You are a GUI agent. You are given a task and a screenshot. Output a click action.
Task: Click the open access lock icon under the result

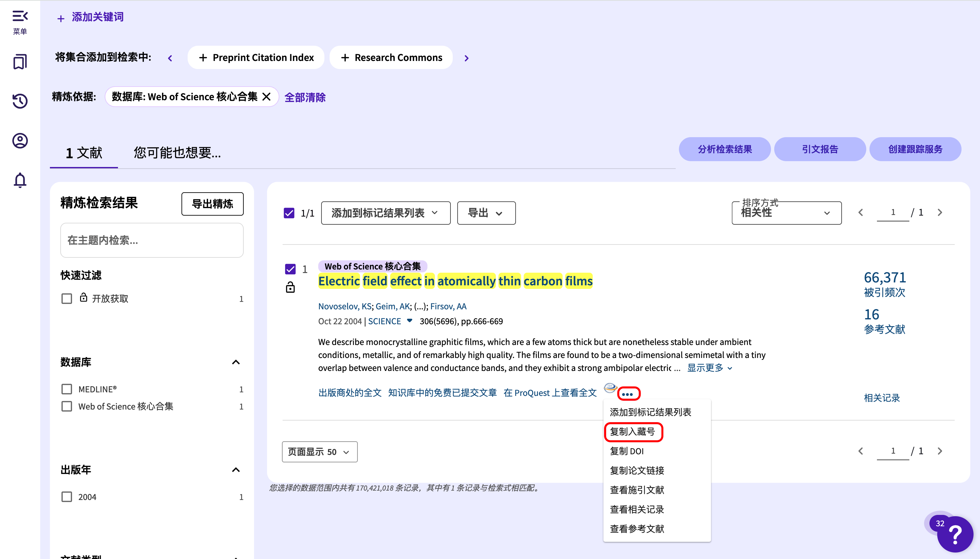(290, 287)
